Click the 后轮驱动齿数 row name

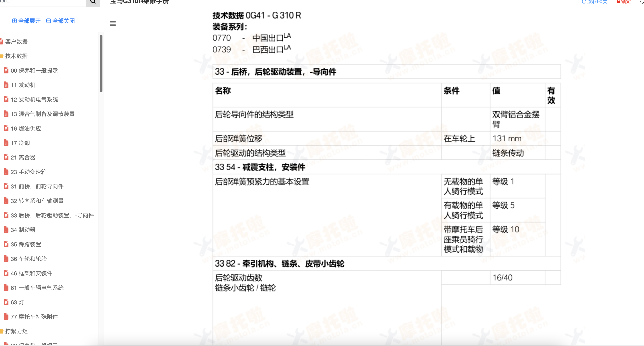click(x=238, y=277)
